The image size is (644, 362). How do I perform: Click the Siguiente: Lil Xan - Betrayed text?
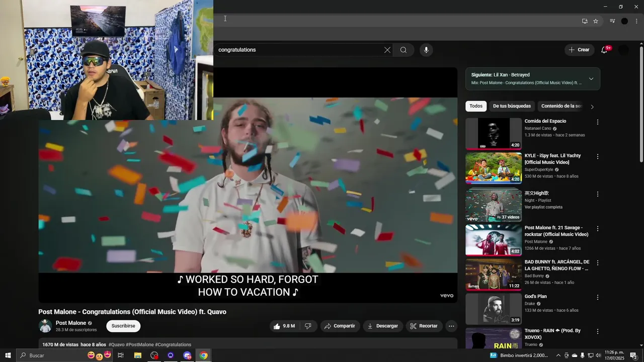(501, 75)
